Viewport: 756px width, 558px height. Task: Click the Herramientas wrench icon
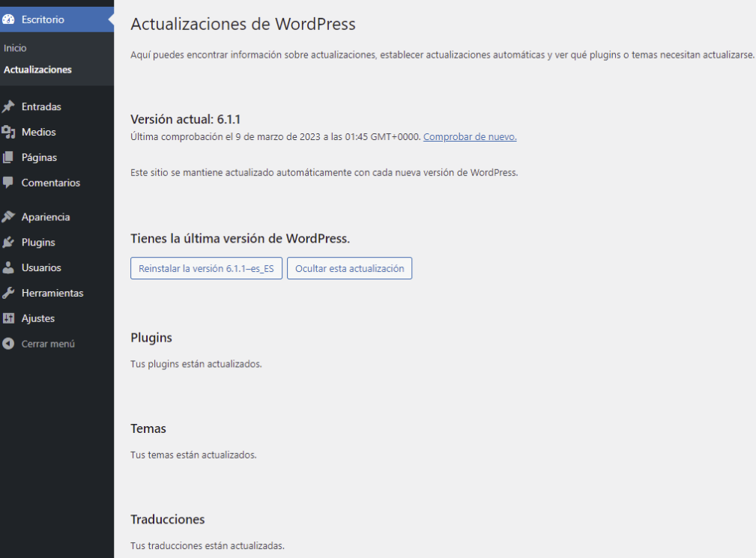click(x=8, y=293)
